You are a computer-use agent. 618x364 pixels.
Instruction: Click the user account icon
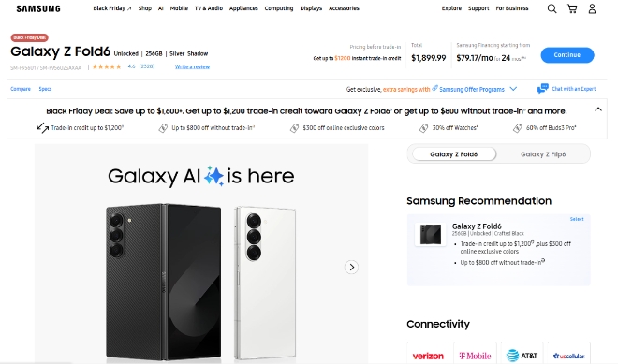pyautogui.click(x=592, y=8)
